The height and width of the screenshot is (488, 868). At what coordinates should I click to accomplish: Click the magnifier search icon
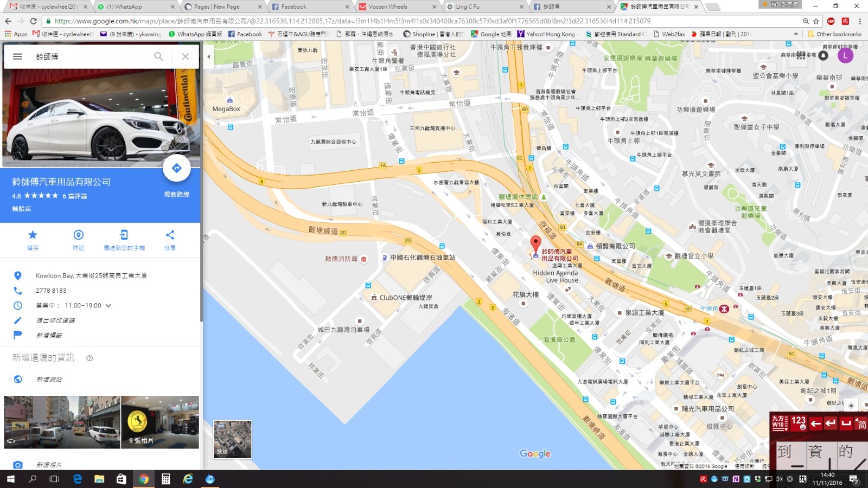pos(158,56)
